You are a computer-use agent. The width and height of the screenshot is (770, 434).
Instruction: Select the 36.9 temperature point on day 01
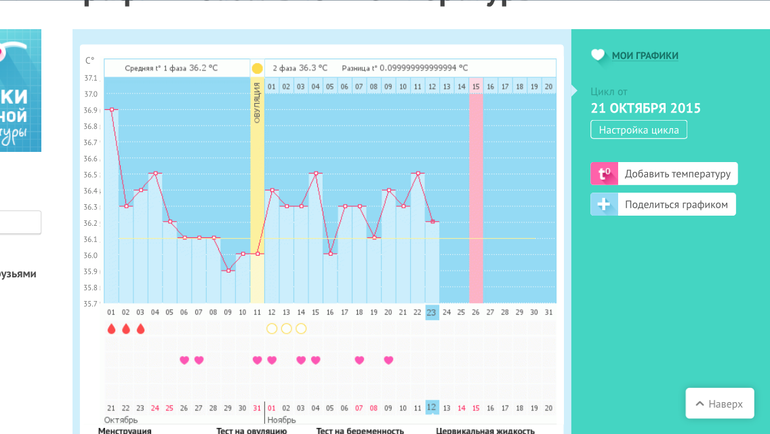pyautogui.click(x=111, y=110)
